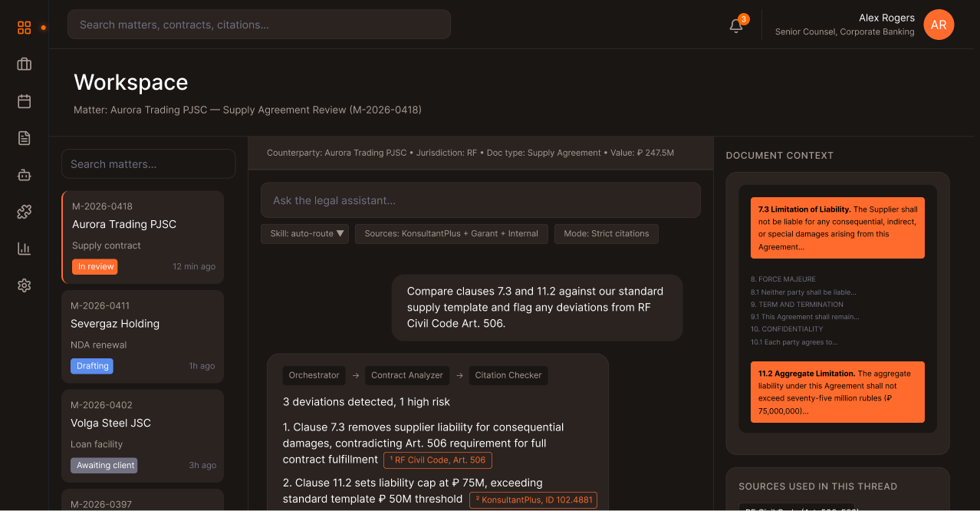Open the puzzle-piece integrations icon
The height and width of the screenshot is (511, 980).
25,212
